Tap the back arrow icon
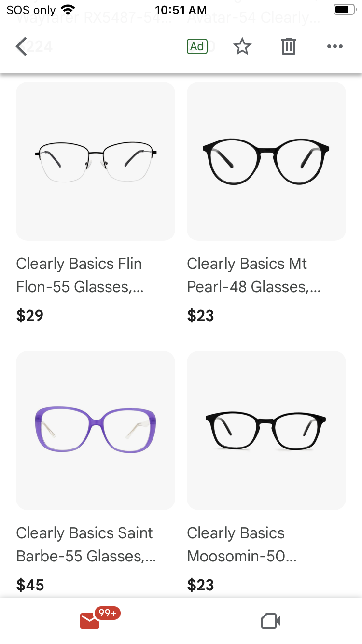This screenshot has width=362, height=644. 21,47
